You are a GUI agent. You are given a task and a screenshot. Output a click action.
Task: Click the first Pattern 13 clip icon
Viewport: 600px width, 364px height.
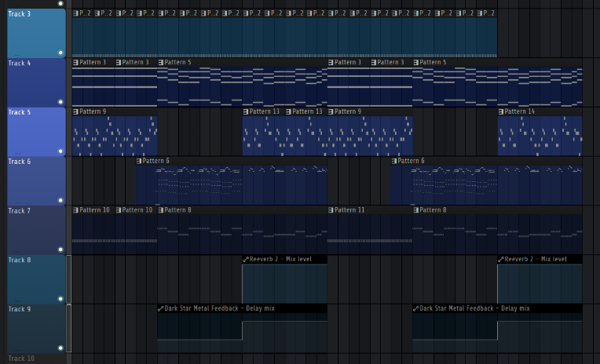[246, 111]
